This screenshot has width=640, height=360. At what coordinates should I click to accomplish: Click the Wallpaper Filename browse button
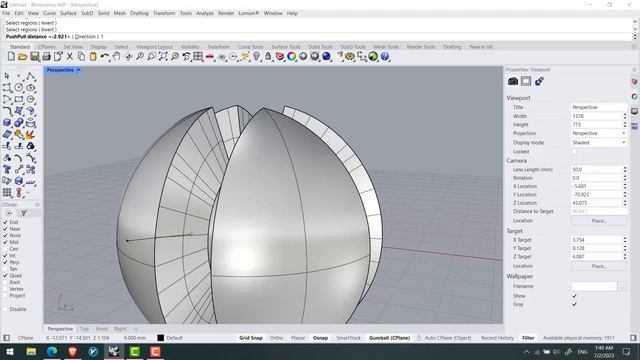coord(622,287)
